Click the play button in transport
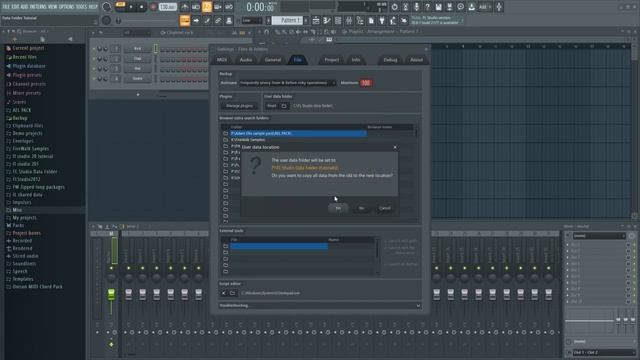Image resolution: width=640 pixels, height=360 pixels. coord(131,7)
